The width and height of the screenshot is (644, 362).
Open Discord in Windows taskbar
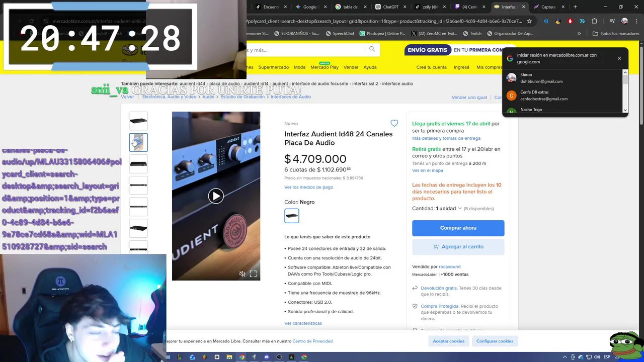coord(267,357)
